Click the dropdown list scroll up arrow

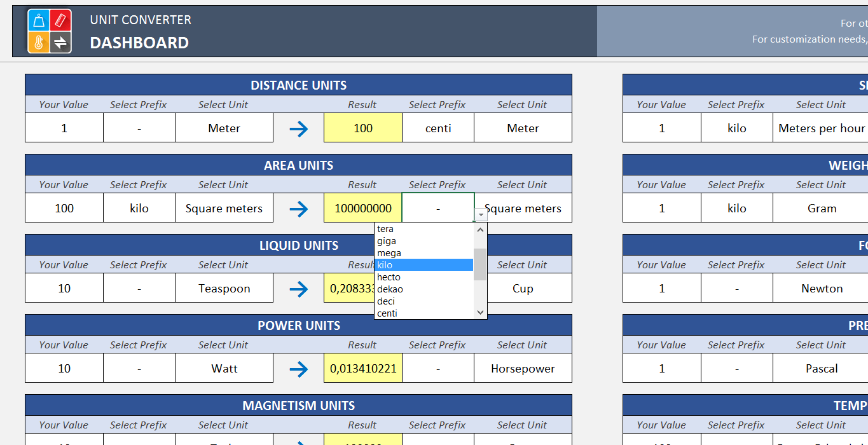(481, 229)
